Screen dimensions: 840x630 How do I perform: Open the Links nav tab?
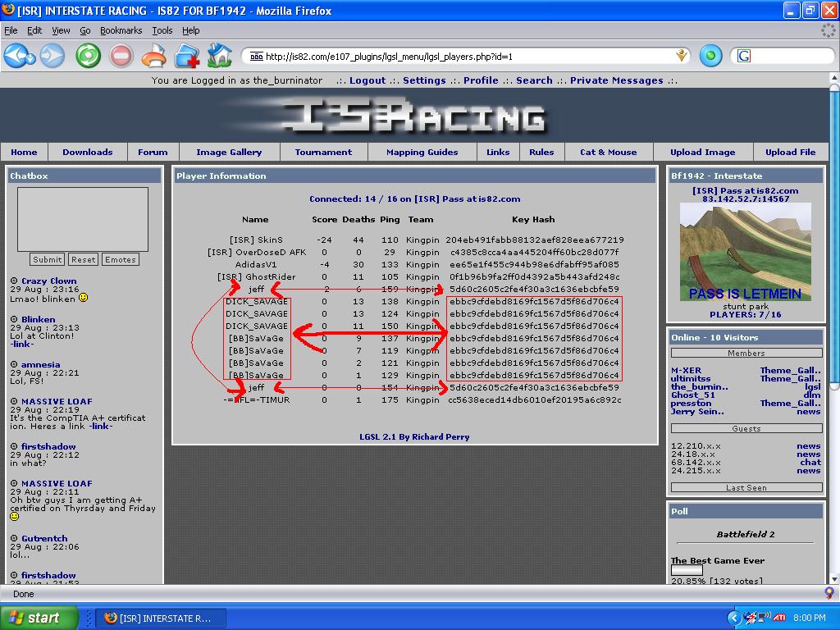(498, 152)
